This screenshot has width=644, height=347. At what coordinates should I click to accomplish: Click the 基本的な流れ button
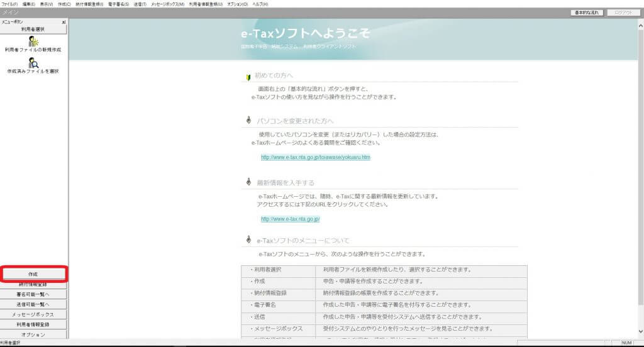pos(587,13)
